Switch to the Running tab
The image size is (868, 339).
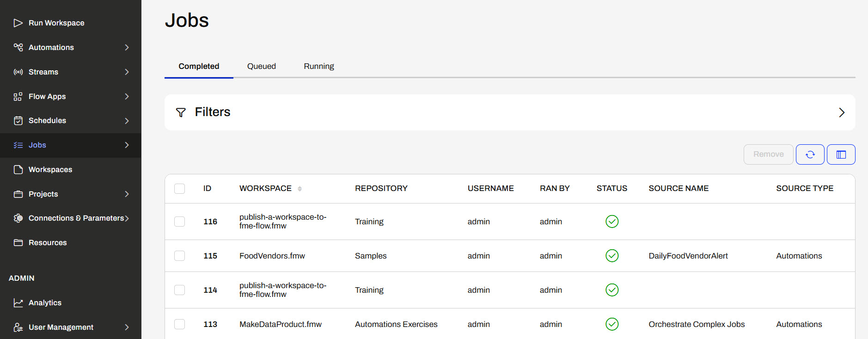coord(318,66)
